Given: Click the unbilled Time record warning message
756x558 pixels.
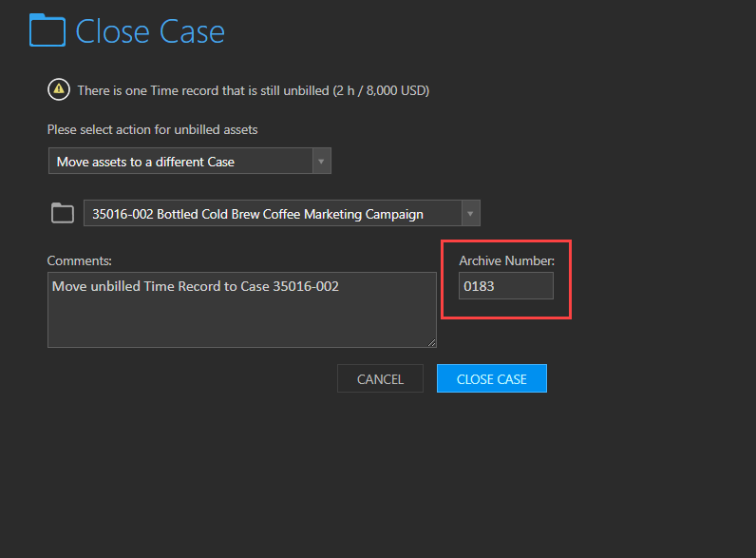Looking at the screenshot, I should pos(254,90).
